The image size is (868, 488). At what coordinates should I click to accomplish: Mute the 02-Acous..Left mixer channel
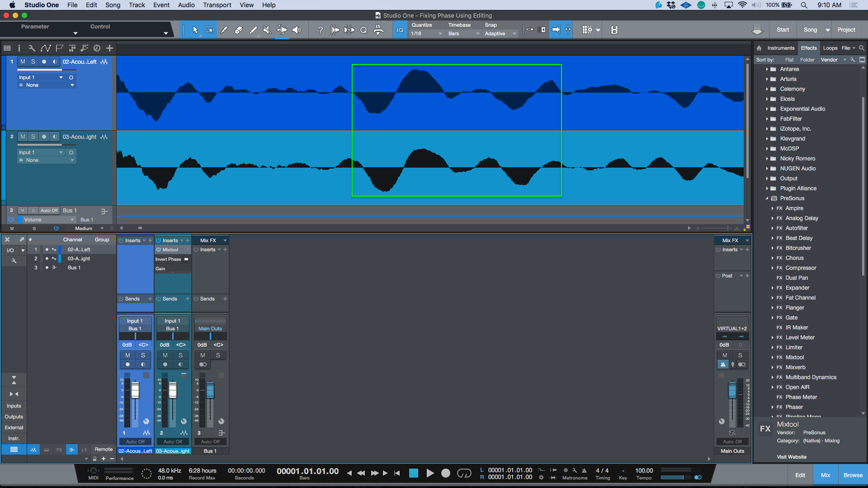(x=128, y=355)
